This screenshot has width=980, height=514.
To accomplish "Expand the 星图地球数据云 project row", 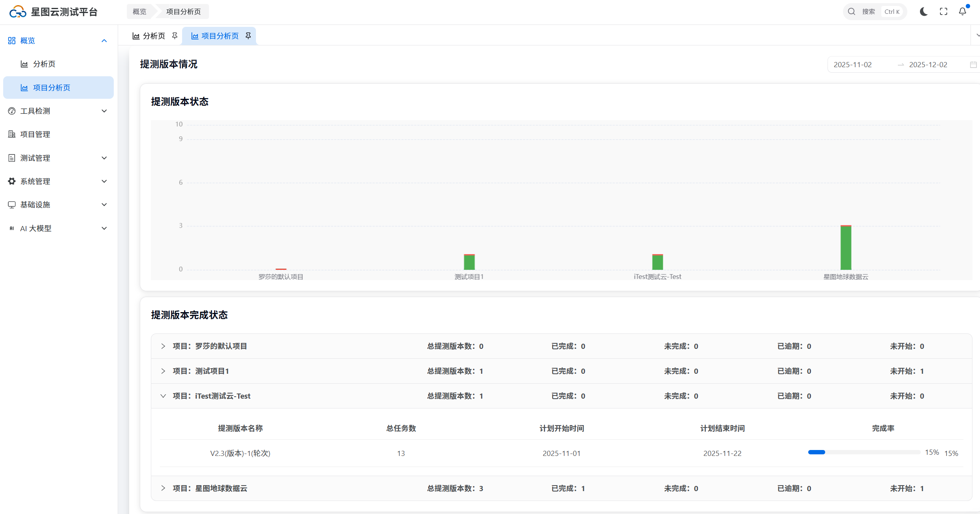I will coord(163,488).
